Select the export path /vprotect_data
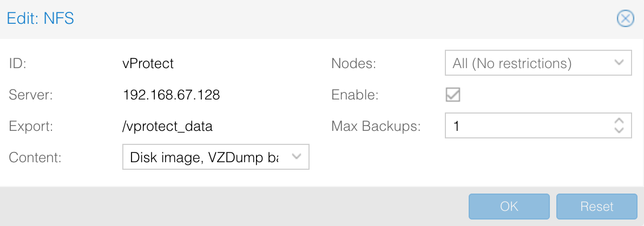The height and width of the screenshot is (226, 644). 168,127
